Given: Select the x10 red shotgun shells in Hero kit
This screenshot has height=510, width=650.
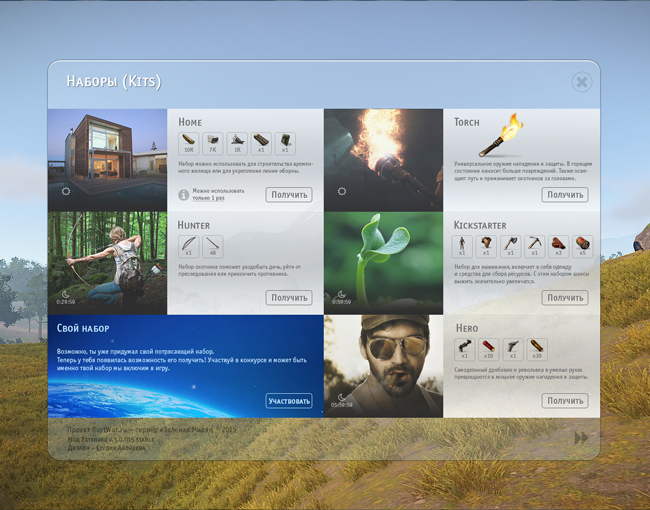Looking at the screenshot, I should [488, 349].
